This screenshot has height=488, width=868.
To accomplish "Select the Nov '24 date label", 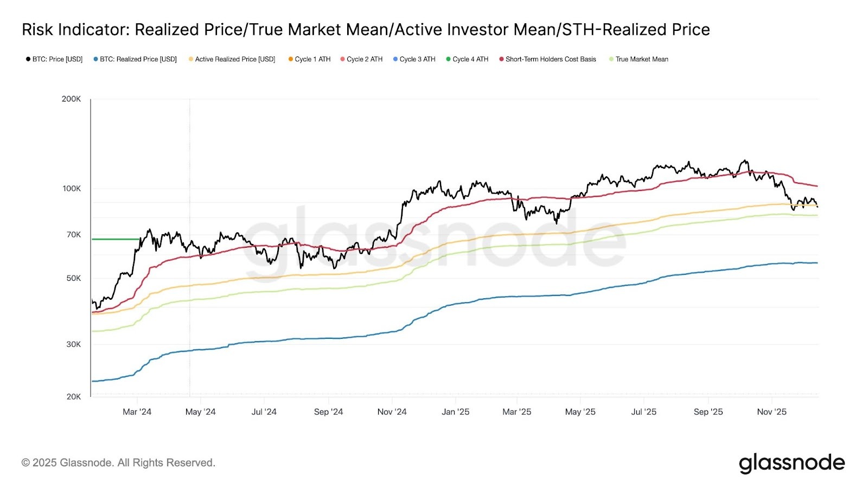I will point(392,412).
